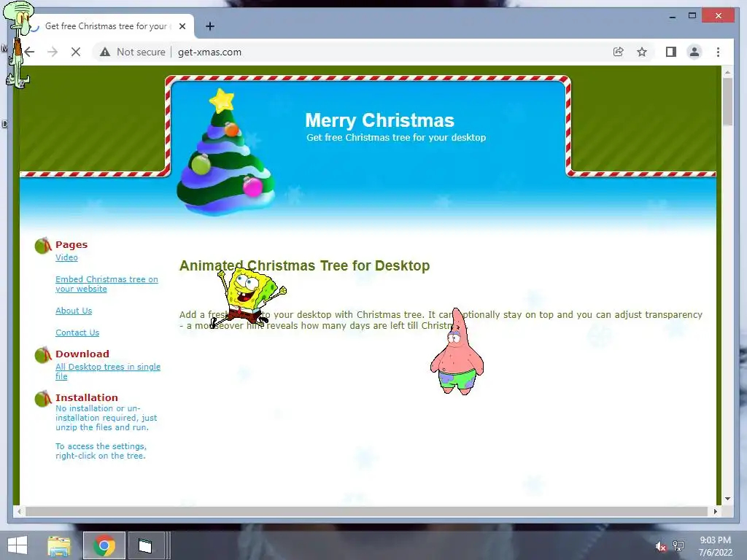Open the Chrome profile avatar

[694, 52]
